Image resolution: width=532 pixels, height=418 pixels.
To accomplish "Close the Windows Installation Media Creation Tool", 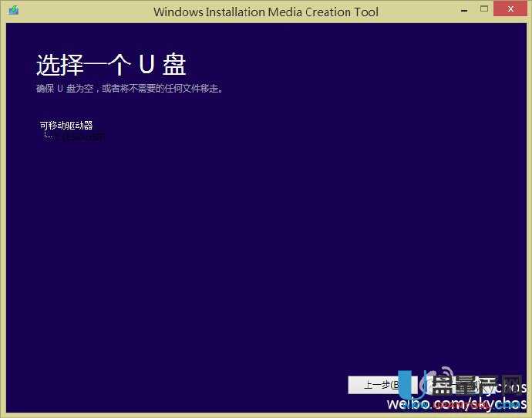I will [x=510, y=8].
